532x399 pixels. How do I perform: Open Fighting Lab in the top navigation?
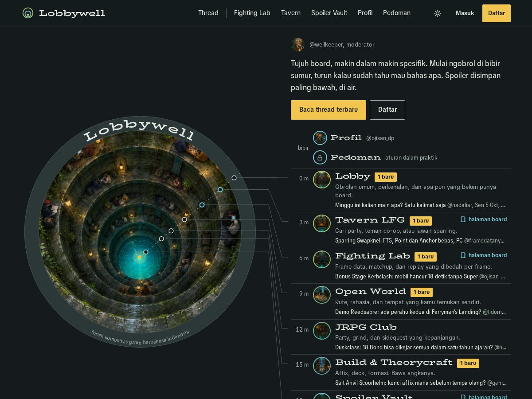coord(252,13)
